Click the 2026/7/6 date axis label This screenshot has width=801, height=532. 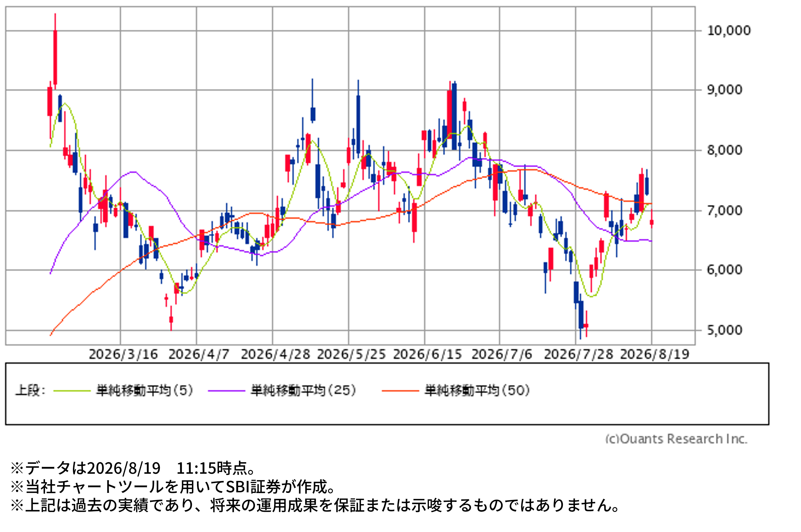tap(502, 355)
